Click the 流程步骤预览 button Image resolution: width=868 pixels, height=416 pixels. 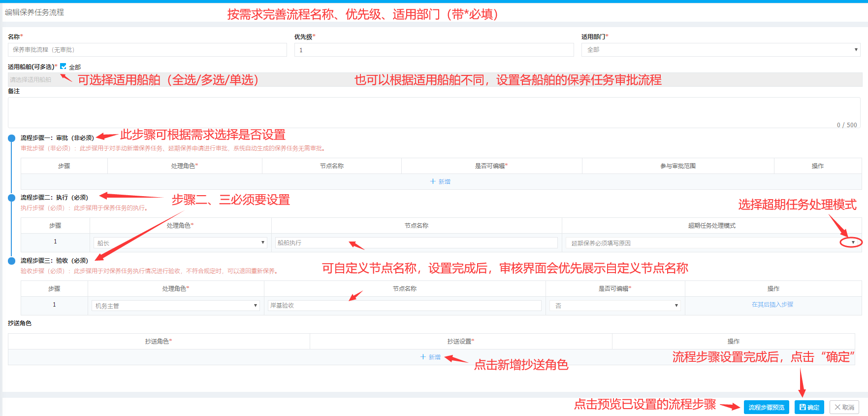coord(767,407)
